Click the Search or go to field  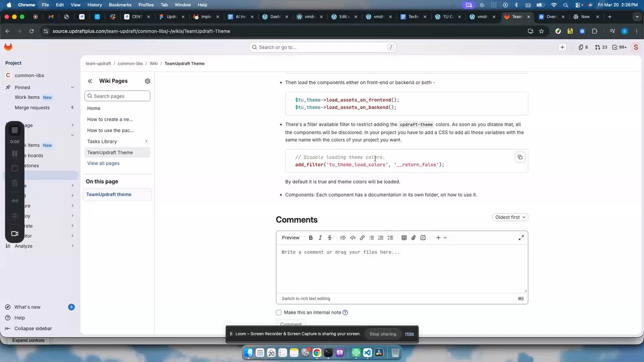pos(323,47)
